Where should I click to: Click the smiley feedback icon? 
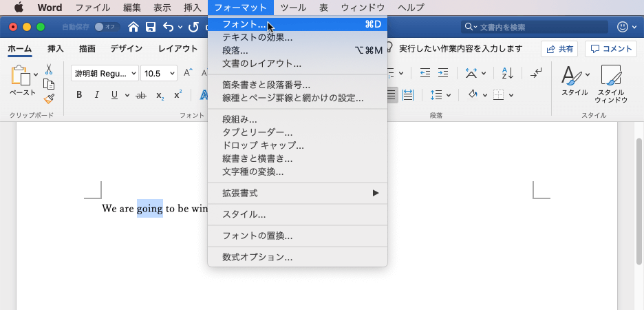point(623,27)
